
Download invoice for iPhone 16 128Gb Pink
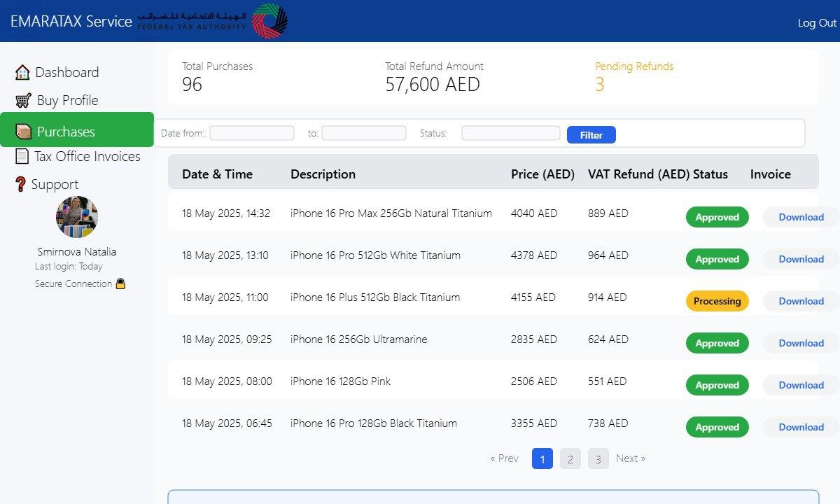tap(800, 385)
